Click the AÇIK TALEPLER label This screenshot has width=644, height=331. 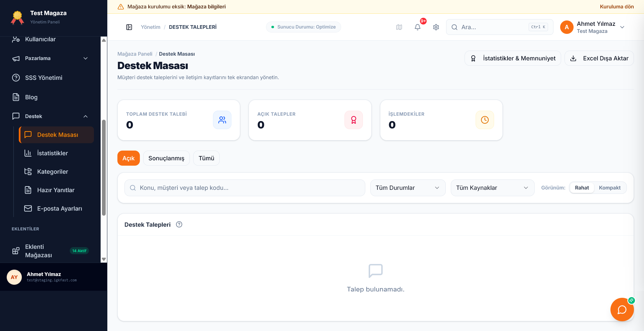pyautogui.click(x=276, y=114)
